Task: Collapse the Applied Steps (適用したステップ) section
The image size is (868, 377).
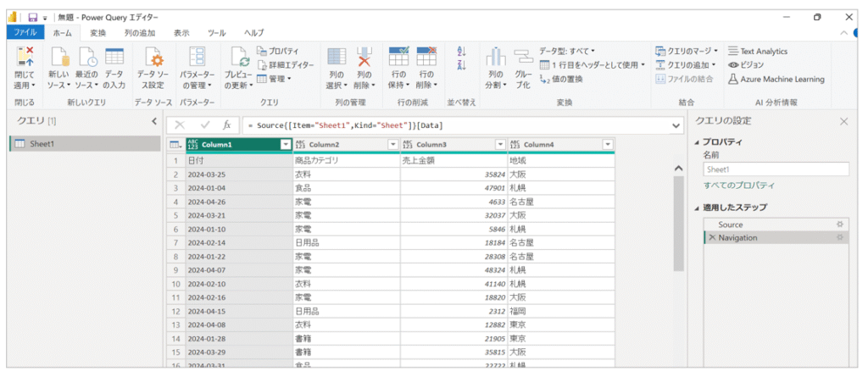Action: click(697, 208)
